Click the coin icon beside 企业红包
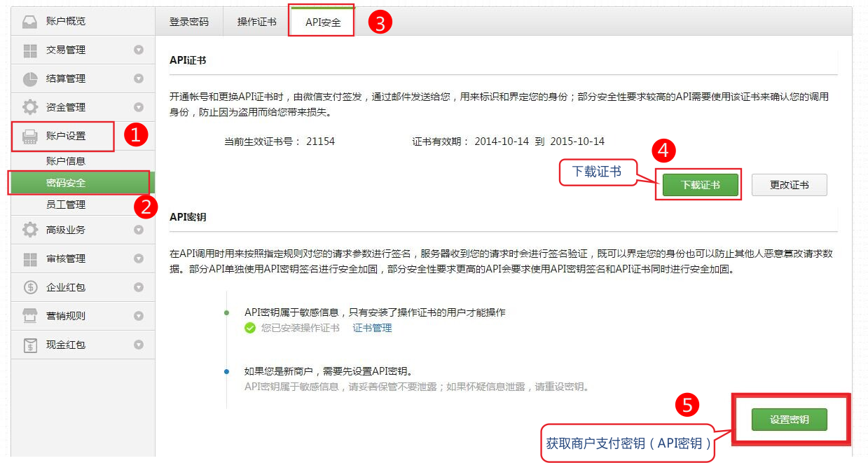Screen dimensions: 868x463 [x=30, y=287]
